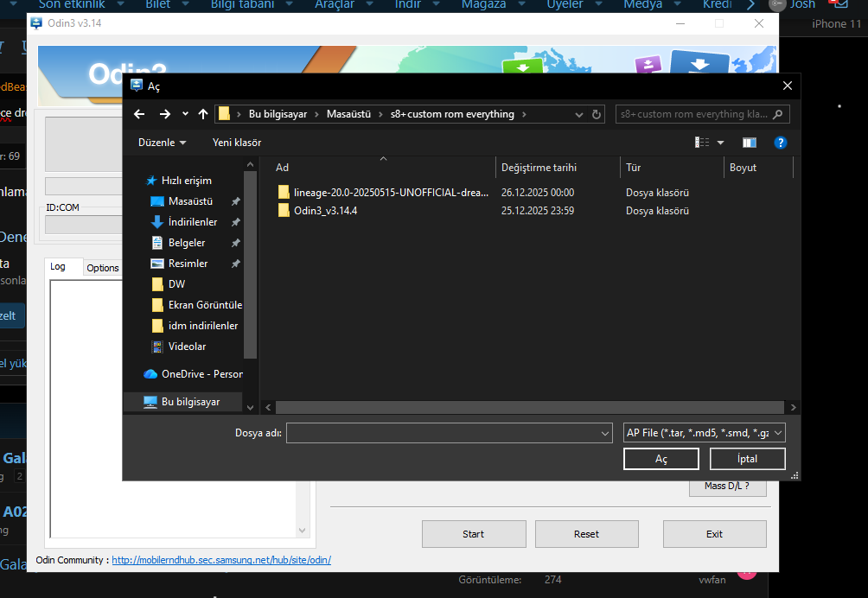Open Videolar in the navigation pane
This screenshot has height=598, width=868.
[x=187, y=347]
